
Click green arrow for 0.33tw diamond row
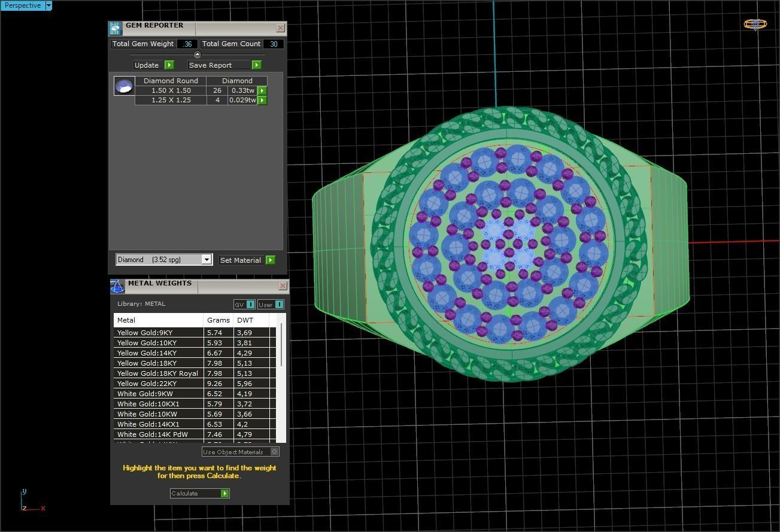tap(262, 90)
